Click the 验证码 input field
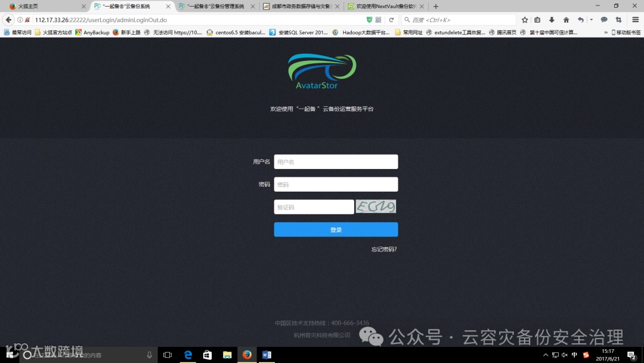This screenshot has height=363, width=644. point(314,207)
